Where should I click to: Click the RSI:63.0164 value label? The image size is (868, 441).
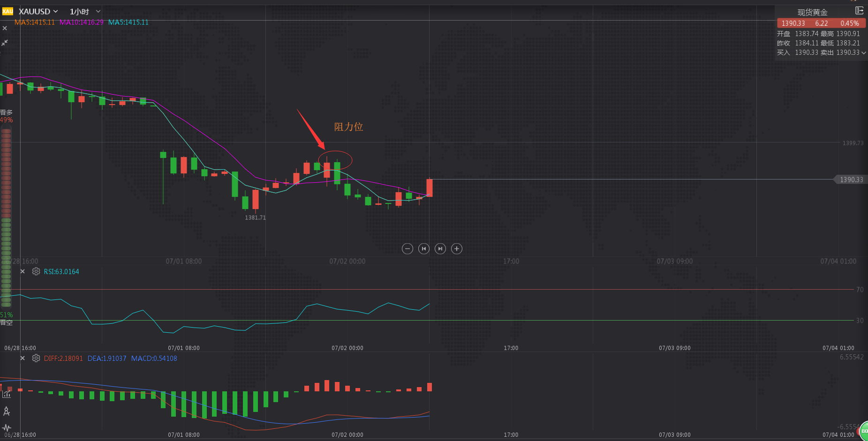pyautogui.click(x=61, y=272)
